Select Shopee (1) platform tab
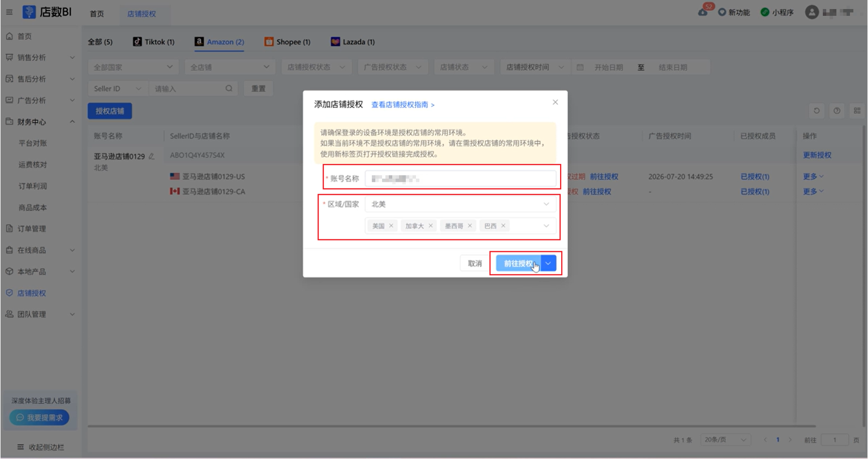Image resolution: width=868 pixels, height=459 pixels. 287,42
